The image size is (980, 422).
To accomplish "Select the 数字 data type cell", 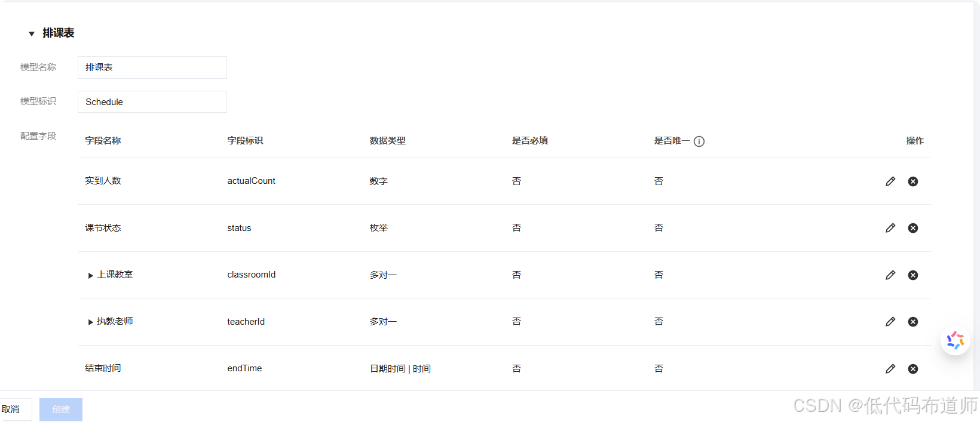I will tap(379, 181).
